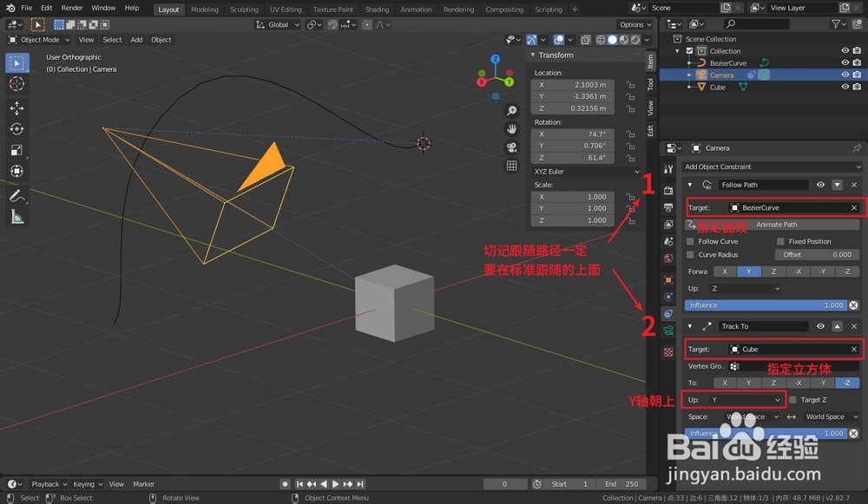Viewport: 868px width, 504px height.
Task: Choose the Move tool
Action: click(17, 108)
